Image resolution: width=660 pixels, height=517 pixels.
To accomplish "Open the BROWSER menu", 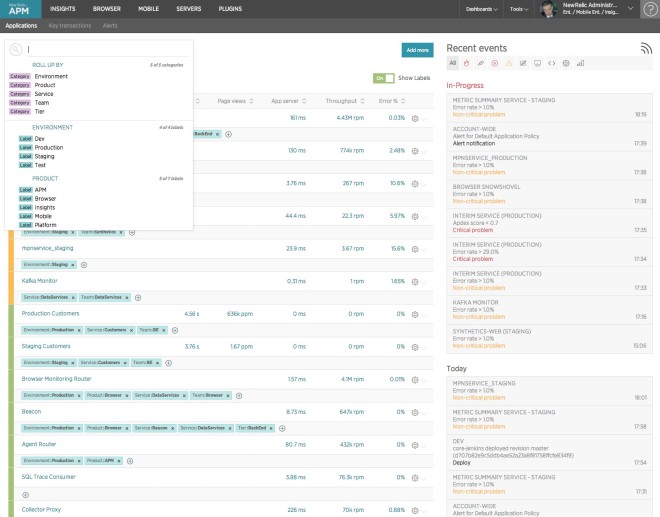I will [x=107, y=9].
